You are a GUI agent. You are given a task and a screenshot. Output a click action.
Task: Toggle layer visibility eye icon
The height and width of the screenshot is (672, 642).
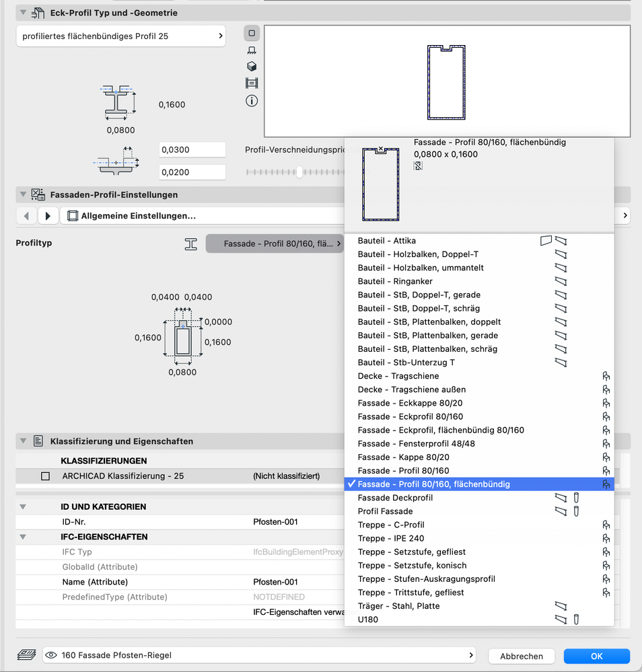(x=51, y=655)
